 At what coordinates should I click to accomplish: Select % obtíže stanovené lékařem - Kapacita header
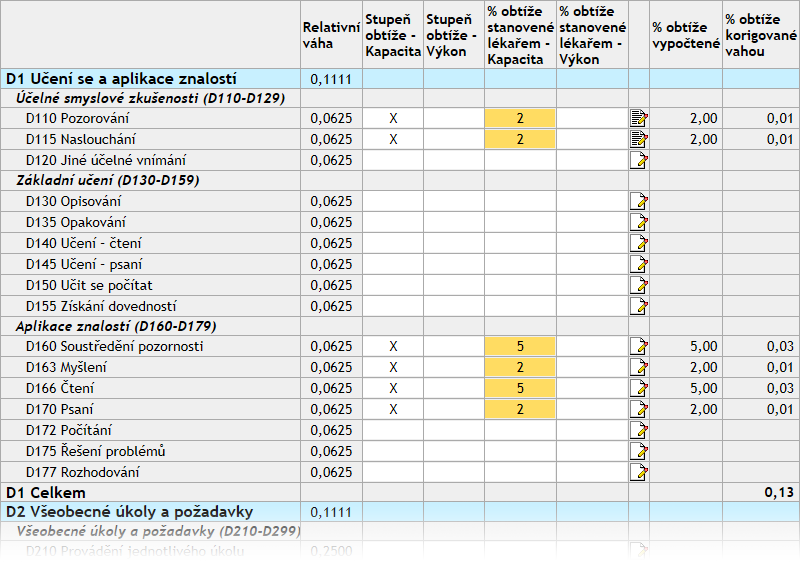click(x=520, y=35)
